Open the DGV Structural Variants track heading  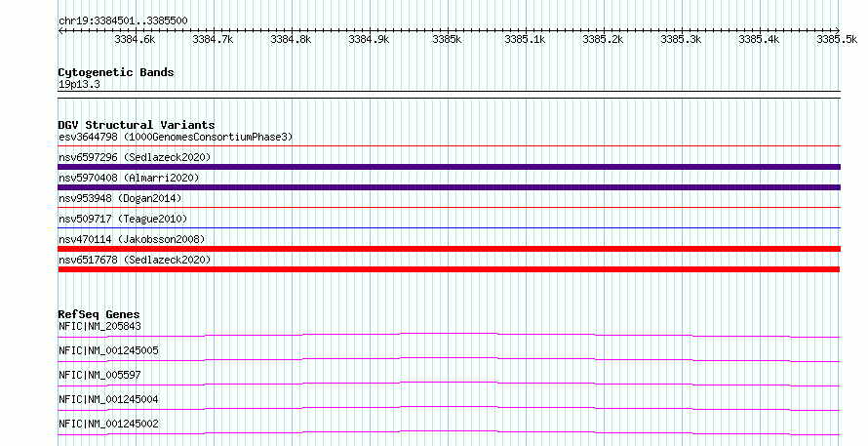click(x=137, y=125)
